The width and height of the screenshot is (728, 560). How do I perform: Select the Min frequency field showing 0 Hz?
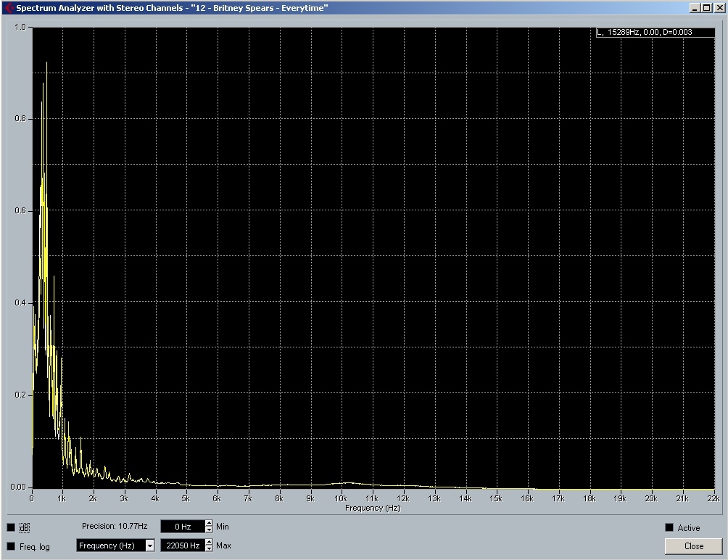(183, 527)
